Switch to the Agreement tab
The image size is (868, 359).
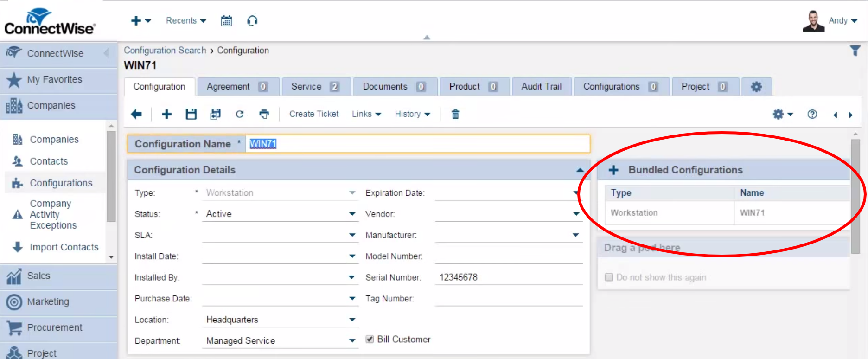click(238, 87)
